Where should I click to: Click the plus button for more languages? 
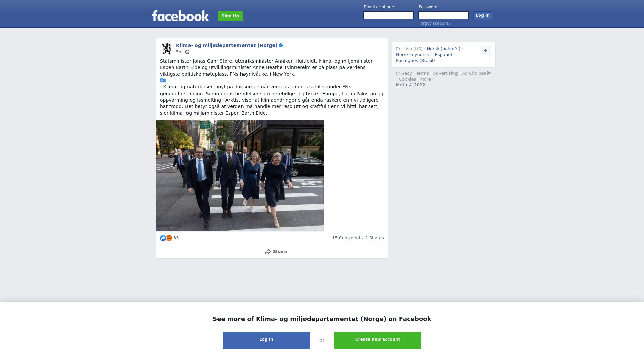pyautogui.click(x=485, y=51)
